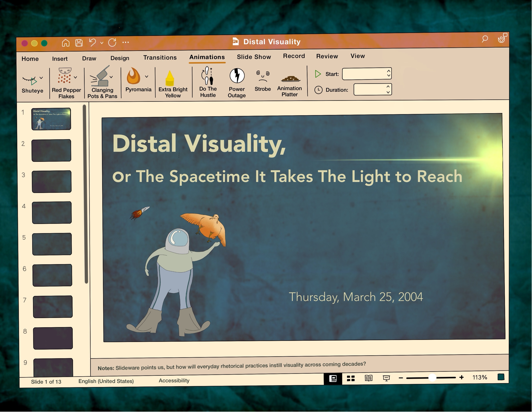
Task: Apply the Red Pepper Flakes effect
Action: click(x=66, y=83)
